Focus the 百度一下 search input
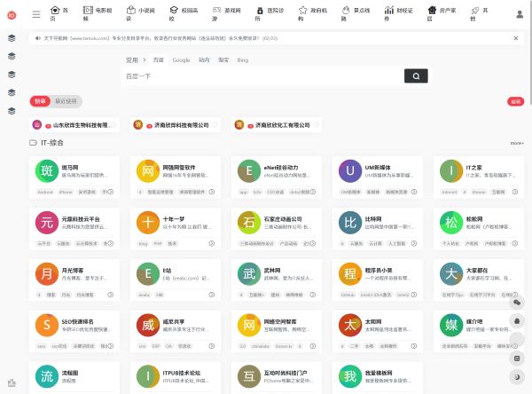Image resolution: width=532 pixels, height=394 pixels. (x=262, y=76)
